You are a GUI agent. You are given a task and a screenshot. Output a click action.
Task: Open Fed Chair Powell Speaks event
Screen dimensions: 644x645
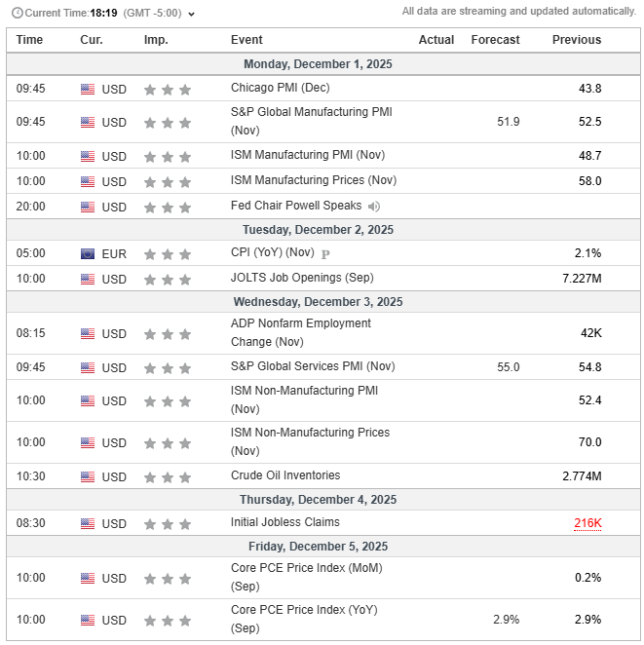[296, 206]
